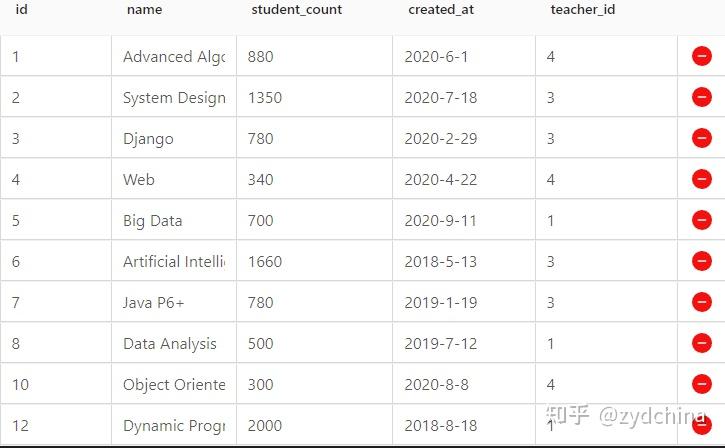Screen dimensions: 725x448
Task: Delete the Object Oriented row with id 10
Action: 701,385
